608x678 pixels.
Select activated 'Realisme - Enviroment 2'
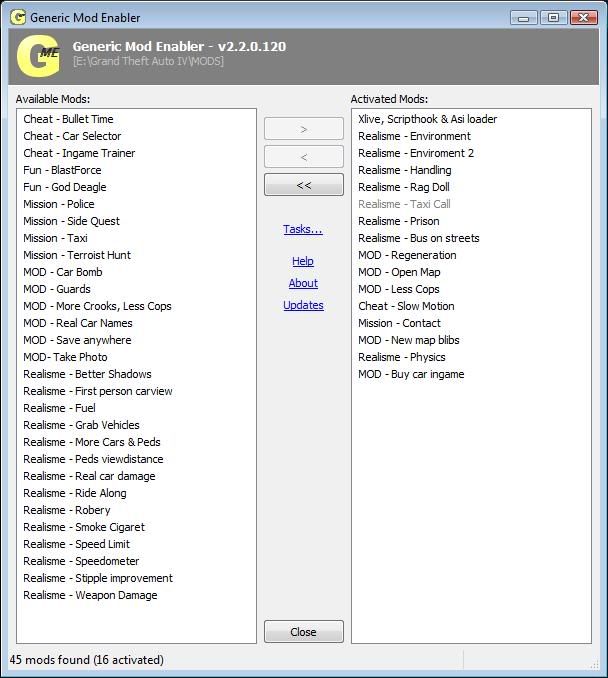click(x=416, y=153)
